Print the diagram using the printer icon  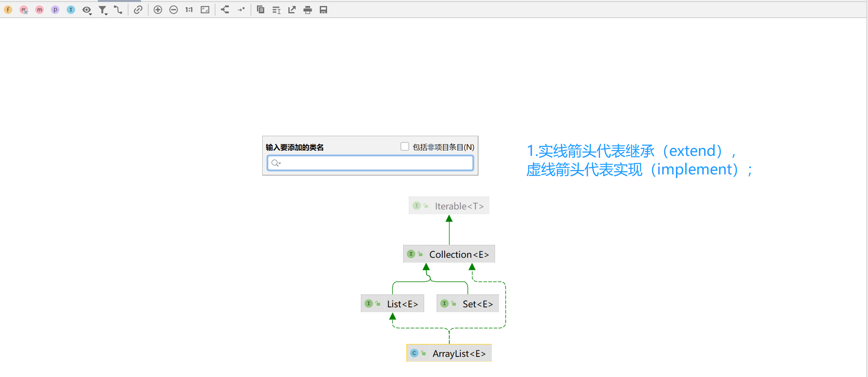pos(308,10)
